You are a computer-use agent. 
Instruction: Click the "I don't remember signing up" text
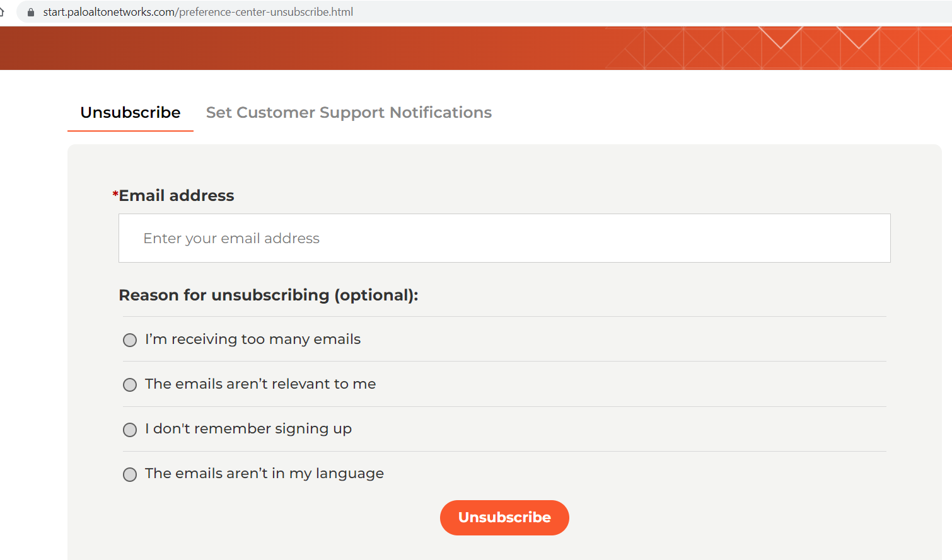[248, 429]
